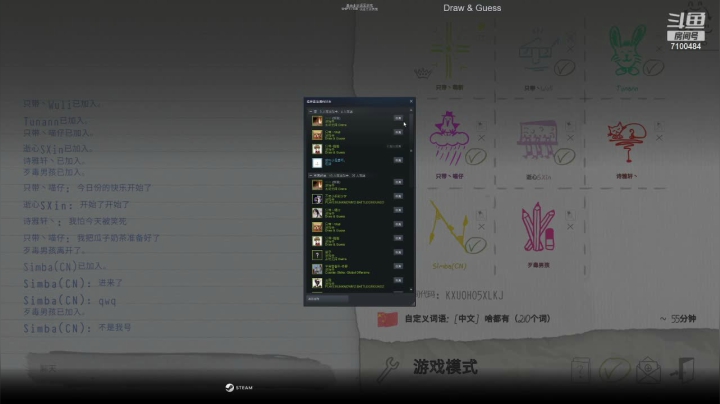The image size is (720, 404).
Task: Click the question-mark avatar in friends list
Action: coord(317,255)
